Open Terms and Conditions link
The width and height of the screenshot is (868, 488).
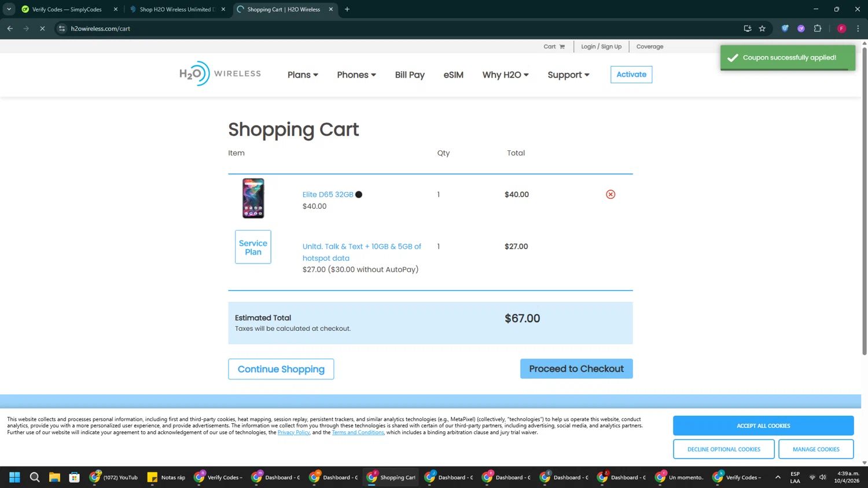tap(358, 432)
